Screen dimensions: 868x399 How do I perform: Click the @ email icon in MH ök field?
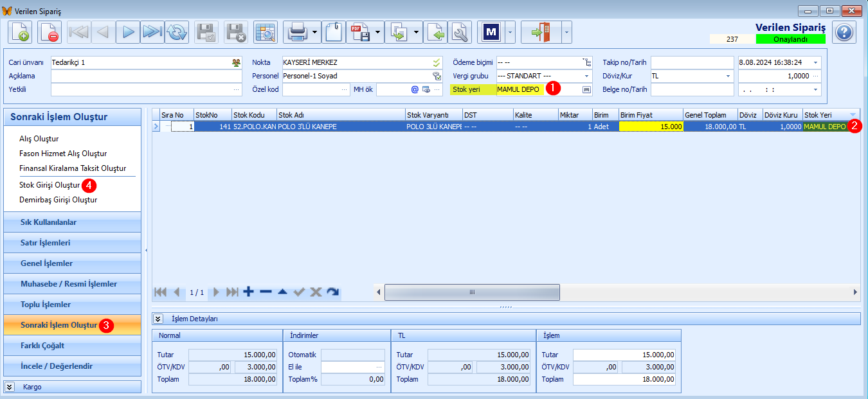[x=415, y=89]
